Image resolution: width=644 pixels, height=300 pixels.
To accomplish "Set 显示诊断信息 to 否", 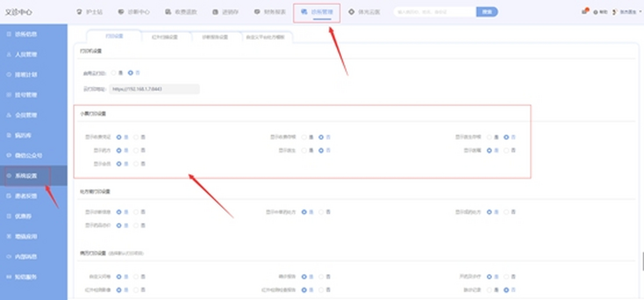I will coord(136,212).
